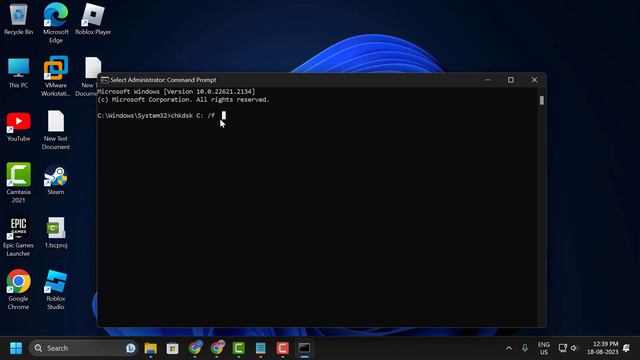Click the Command Prompt title bar system icon
The width and height of the screenshot is (640, 360).
point(104,80)
